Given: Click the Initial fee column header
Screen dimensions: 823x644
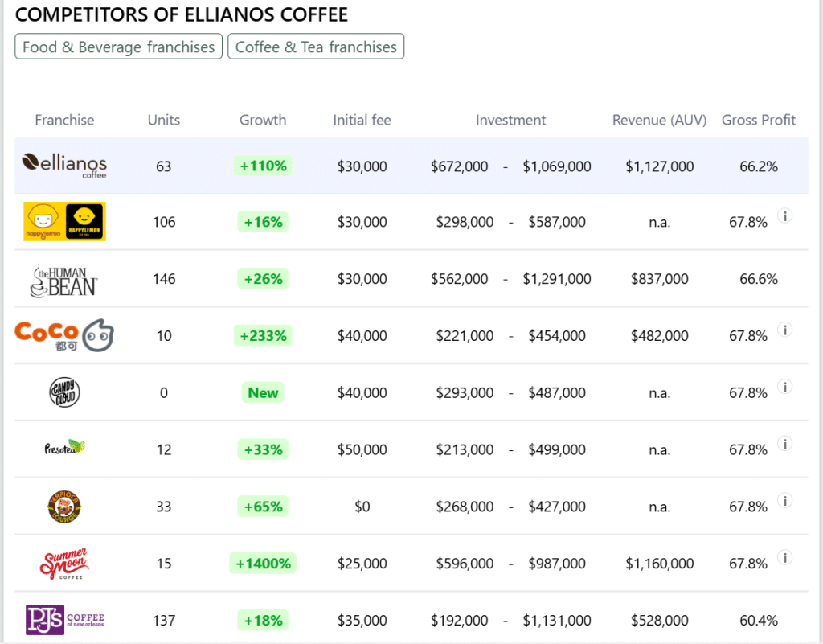Looking at the screenshot, I should tap(362, 120).
